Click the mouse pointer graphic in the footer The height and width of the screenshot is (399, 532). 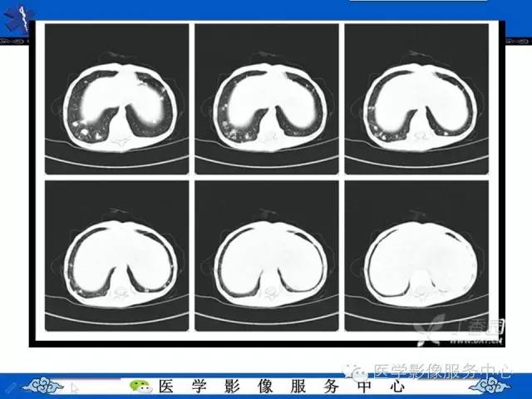(75, 387)
